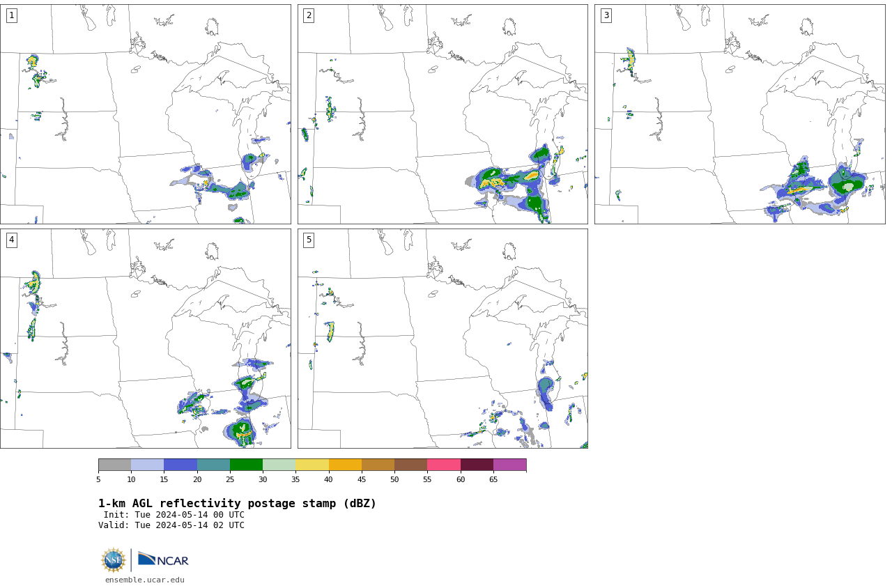Open ensemble member 4 reflectivity panel
The height and width of the screenshot is (588, 892).
pos(145,339)
